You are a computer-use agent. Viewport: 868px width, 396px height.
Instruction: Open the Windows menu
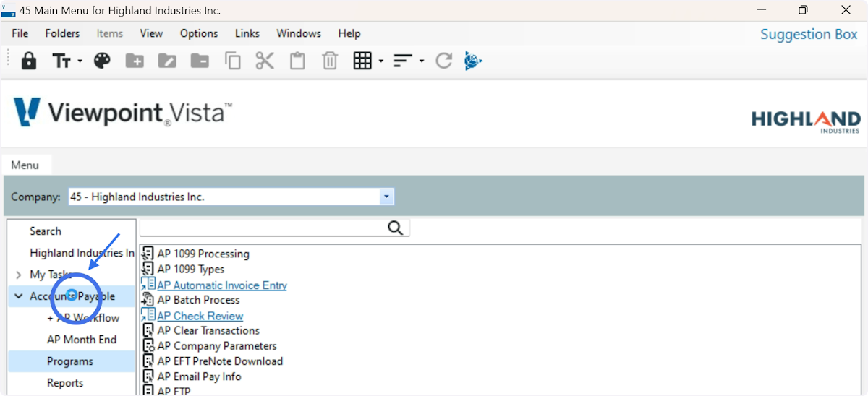pyautogui.click(x=299, y=33)
